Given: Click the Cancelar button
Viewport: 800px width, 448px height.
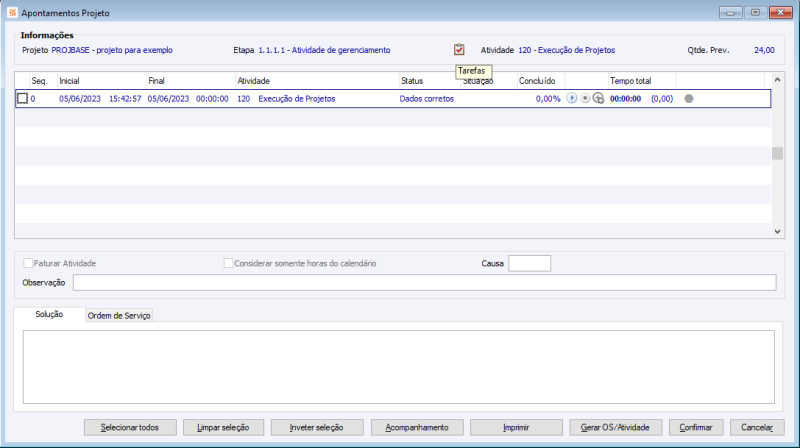Looking at the screenshot, I should click(757, 428).
